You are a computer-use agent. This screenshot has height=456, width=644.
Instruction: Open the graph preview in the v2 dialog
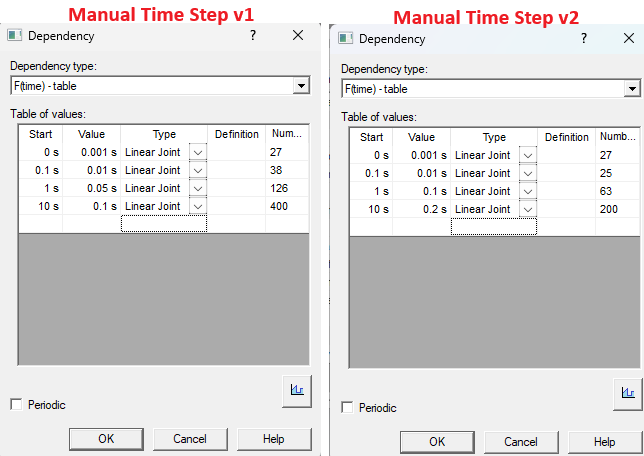pyautogui.click(x=627, y=392)
